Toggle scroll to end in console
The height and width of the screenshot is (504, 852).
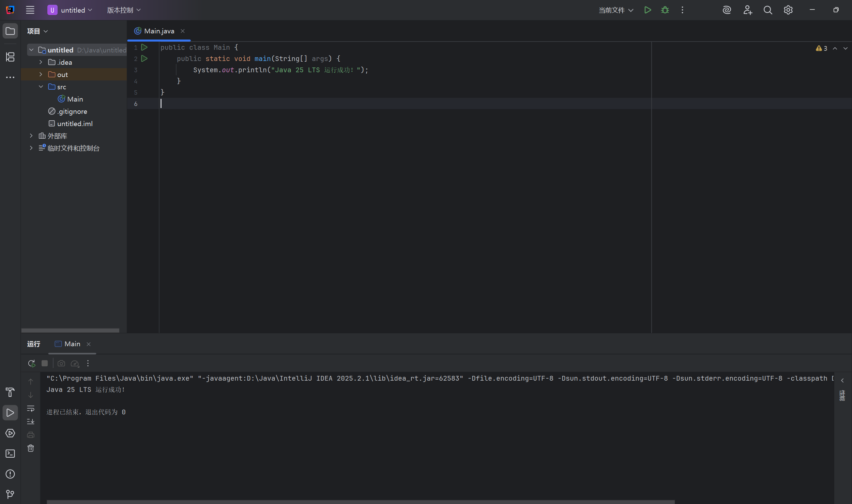[31, 422]
